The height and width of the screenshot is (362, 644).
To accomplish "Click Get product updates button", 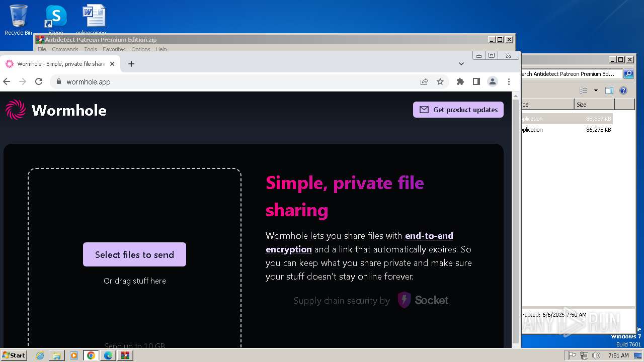I will tap(458, 110).
